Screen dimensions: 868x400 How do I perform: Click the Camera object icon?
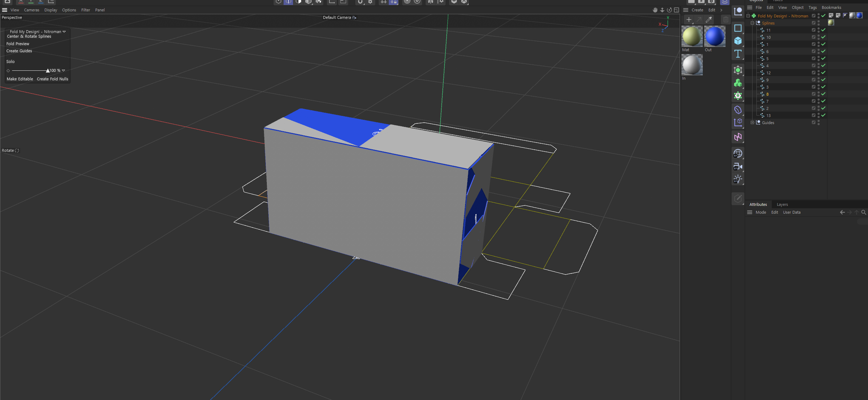tap(738, 166)
